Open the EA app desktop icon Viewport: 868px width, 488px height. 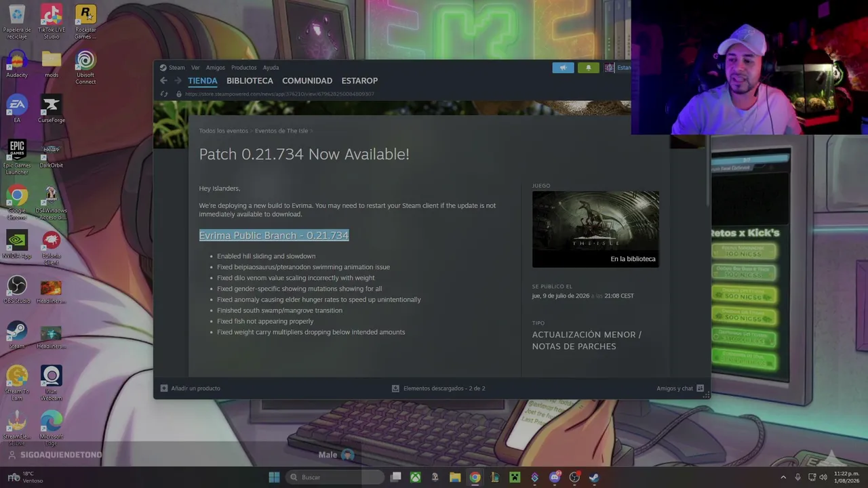[x=17, y=110]
